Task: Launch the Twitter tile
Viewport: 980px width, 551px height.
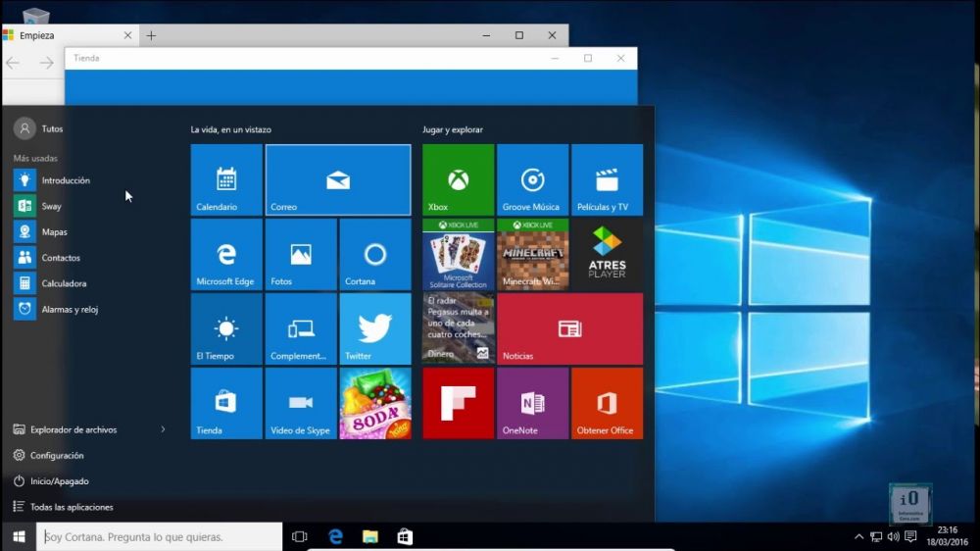Action: click(x=375, y=329)
